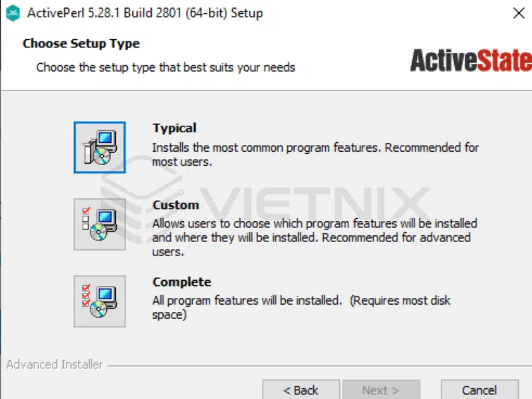532x399 pixels.
Task: Click the ActivePerl logo in title bar
Action: pyautogui.click(x=13, y=13)
